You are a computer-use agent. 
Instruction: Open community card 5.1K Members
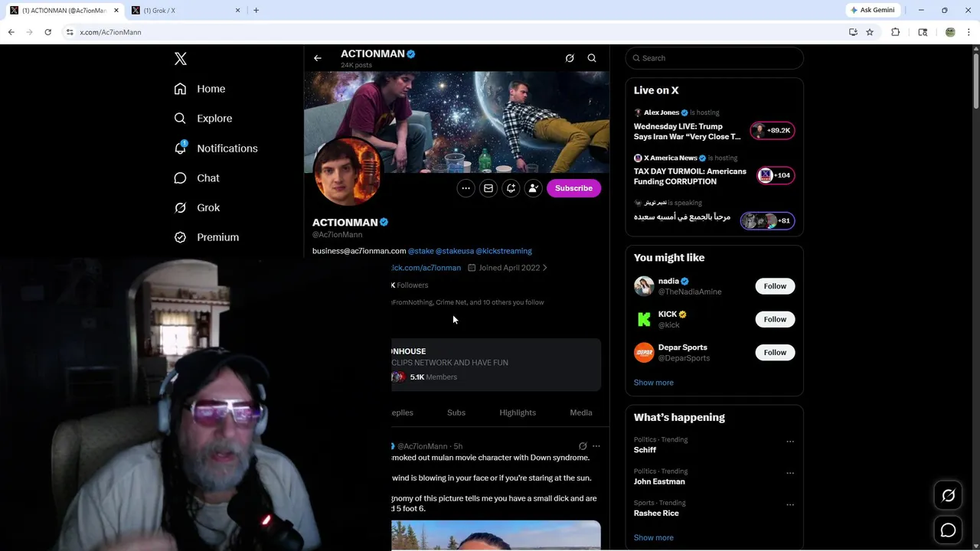tap(496, 364)
